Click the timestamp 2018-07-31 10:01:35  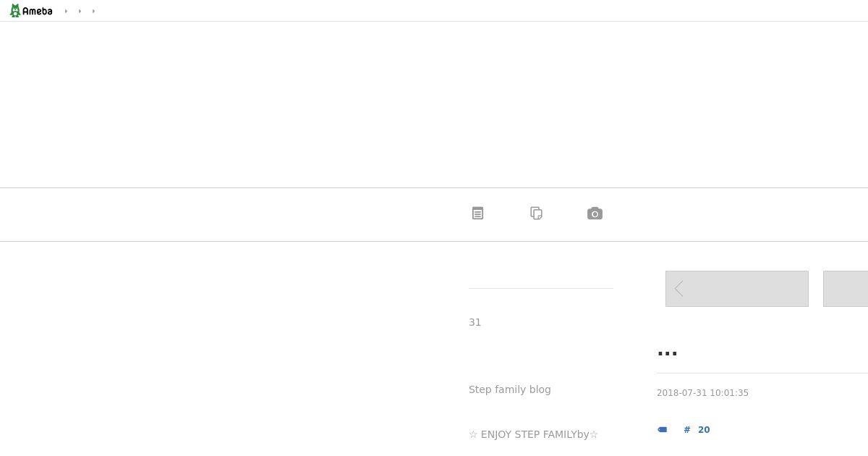pos(702,393)
